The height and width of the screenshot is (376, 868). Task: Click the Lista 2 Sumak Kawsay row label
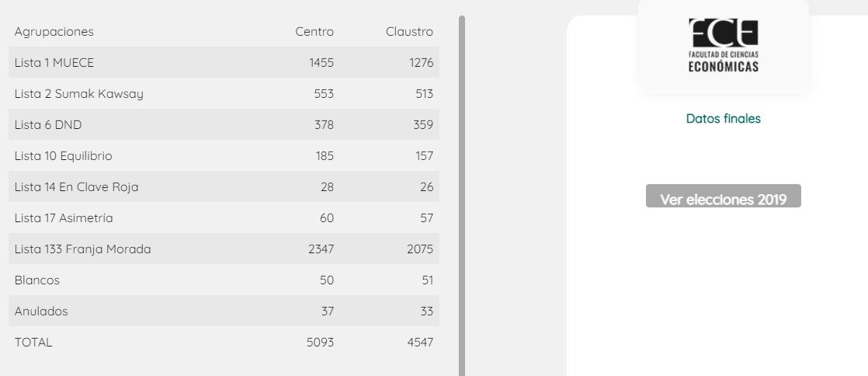(x=78, y=94)
